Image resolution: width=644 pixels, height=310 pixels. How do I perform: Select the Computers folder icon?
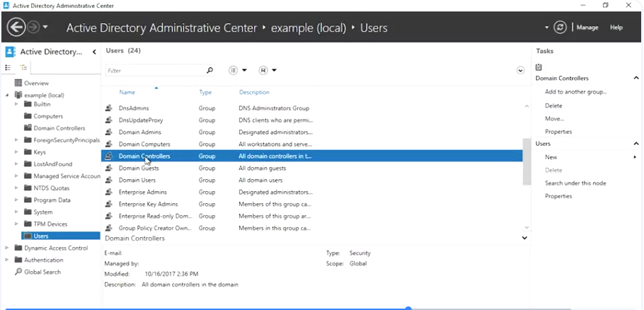pyautogui.click(x=28, y=116)
